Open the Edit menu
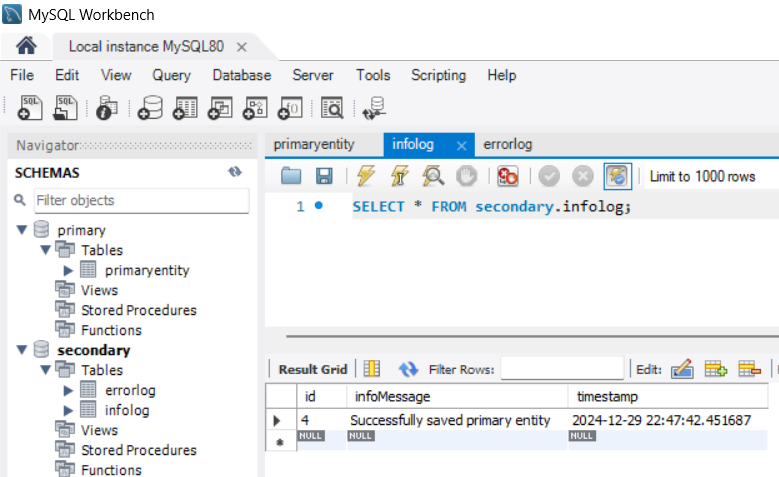 click(x=67, y=75)
